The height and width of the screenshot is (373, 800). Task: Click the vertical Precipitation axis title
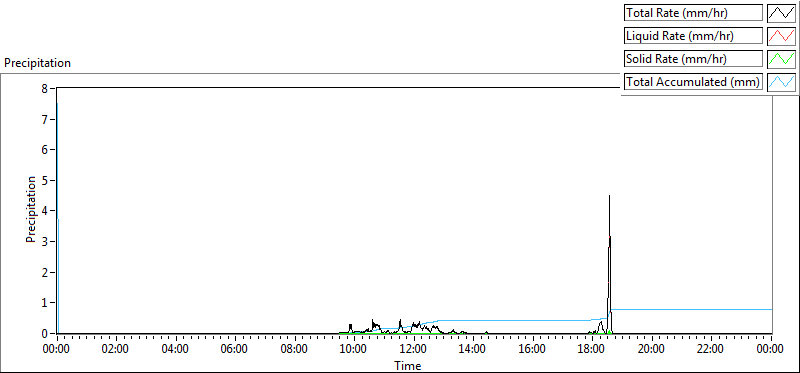coord(31,209)
